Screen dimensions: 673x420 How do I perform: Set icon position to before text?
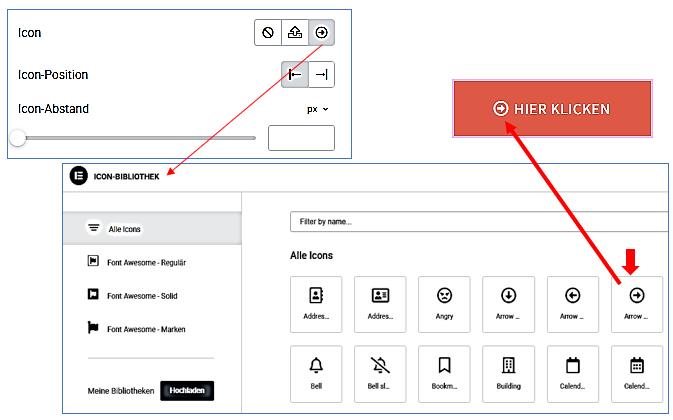pyautogui.click(x=295, y=75)
